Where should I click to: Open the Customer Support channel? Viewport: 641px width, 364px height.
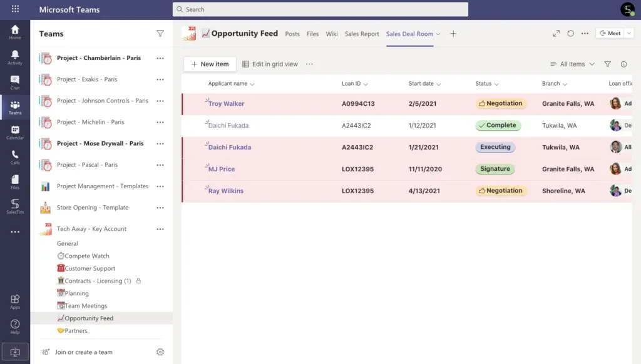tap(86, 268)
